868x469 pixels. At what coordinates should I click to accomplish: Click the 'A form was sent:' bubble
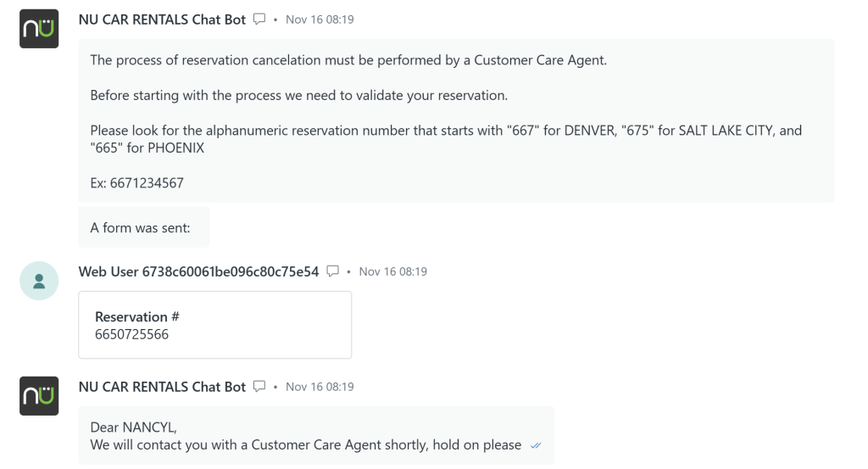[143, 228]
